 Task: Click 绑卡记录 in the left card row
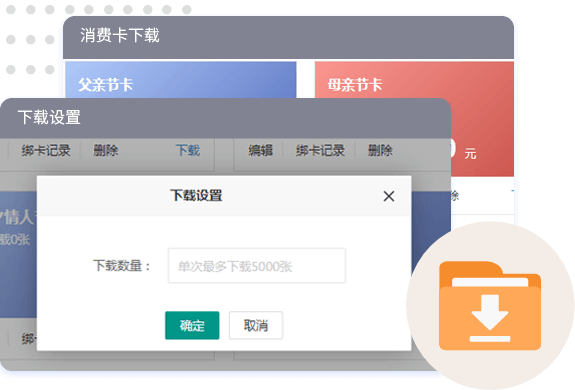click(45, 150)
